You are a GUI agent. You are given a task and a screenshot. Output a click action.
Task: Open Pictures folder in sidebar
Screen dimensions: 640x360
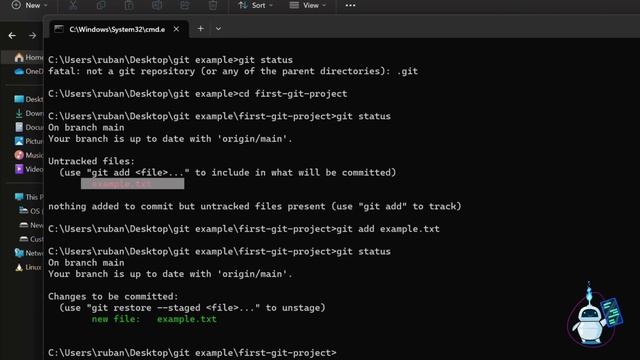tap(29, 141)
